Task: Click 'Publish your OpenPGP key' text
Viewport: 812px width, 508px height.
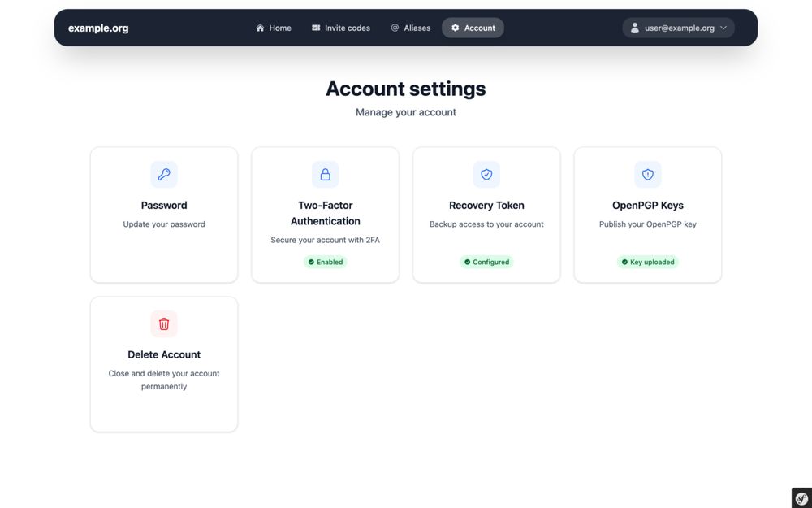Action: pos(648,224)
